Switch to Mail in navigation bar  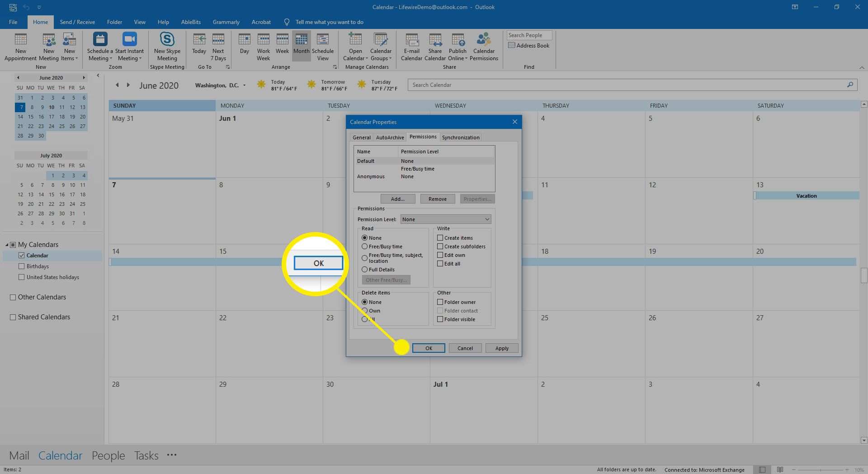[19, 455]
